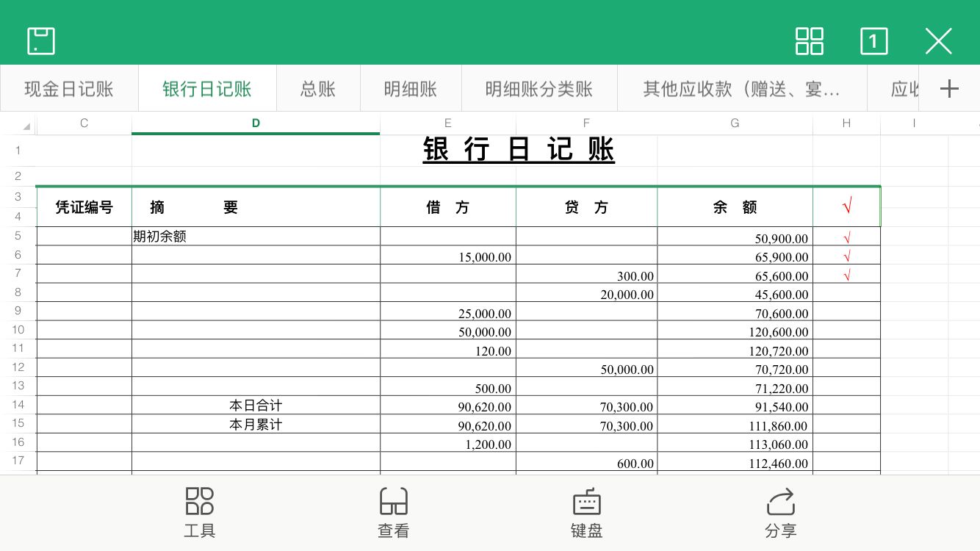Open the 分享 (Share) menu

tap(781, 512)
